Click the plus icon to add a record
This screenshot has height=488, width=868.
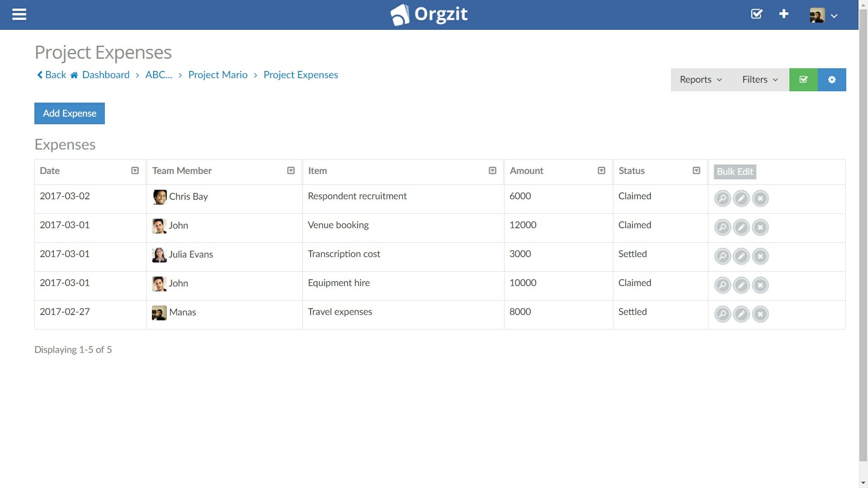coord(783,14)
